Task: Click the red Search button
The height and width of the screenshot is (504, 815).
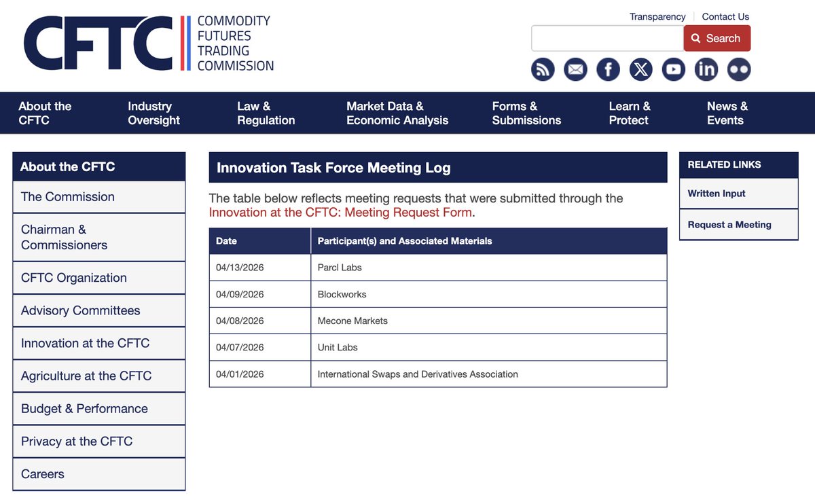Action: coord(717,38)
